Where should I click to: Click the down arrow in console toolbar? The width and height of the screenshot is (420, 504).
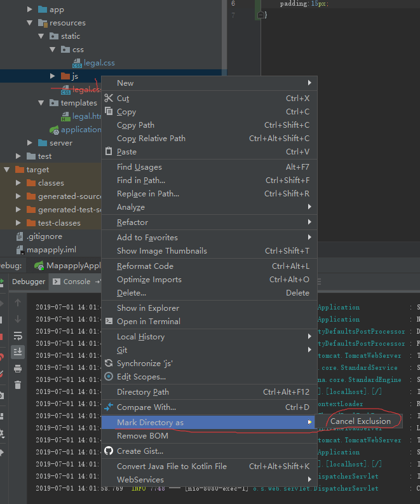pyautogui.click(x=18, y=319)
